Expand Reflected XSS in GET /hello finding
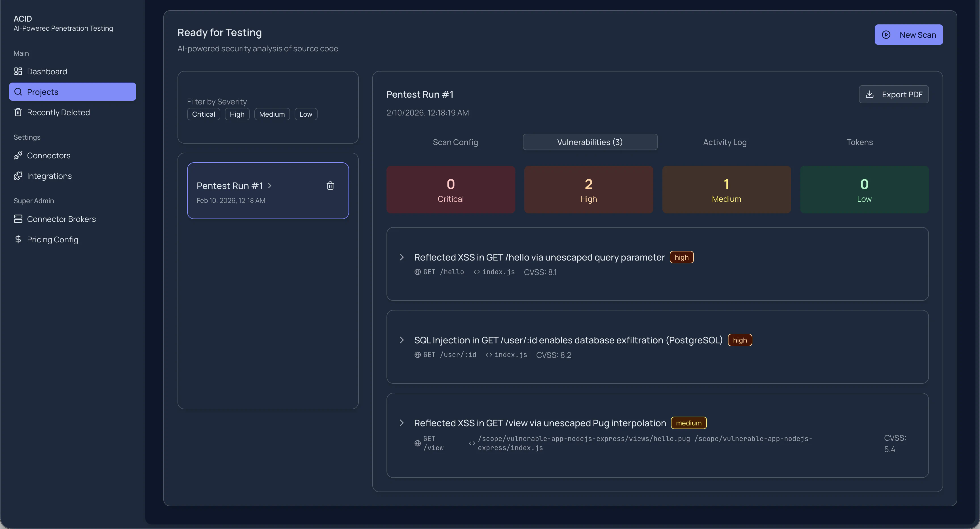This screenshot has height=529, width=980. [401, 257]
